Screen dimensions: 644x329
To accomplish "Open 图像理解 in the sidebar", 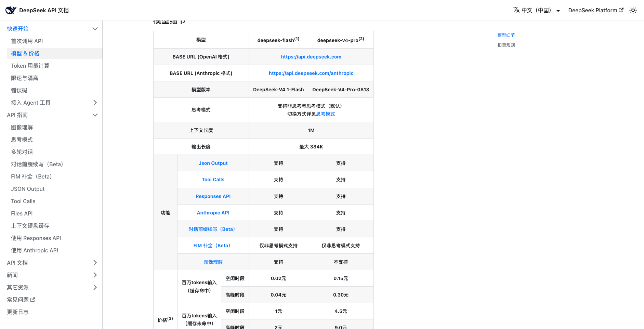I will [x=22, y=127].
